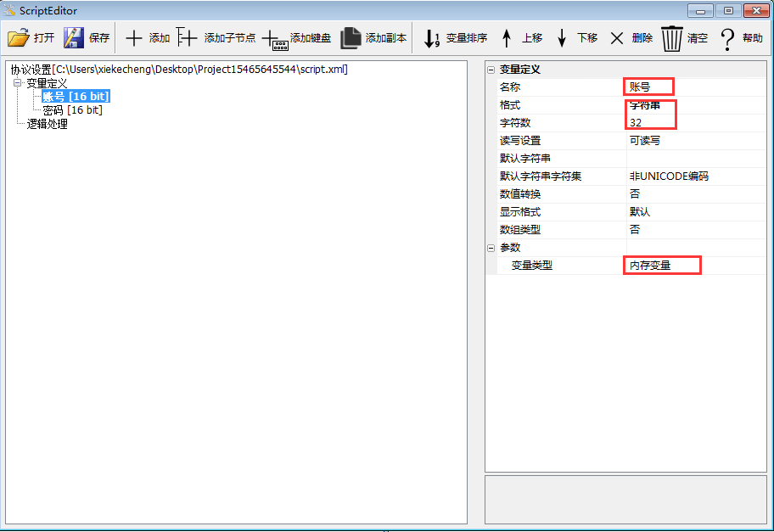This screenshot has width=774, height=532.
Task: Select the 密码 [16 bit] tree item
Action: click(73, 110)
